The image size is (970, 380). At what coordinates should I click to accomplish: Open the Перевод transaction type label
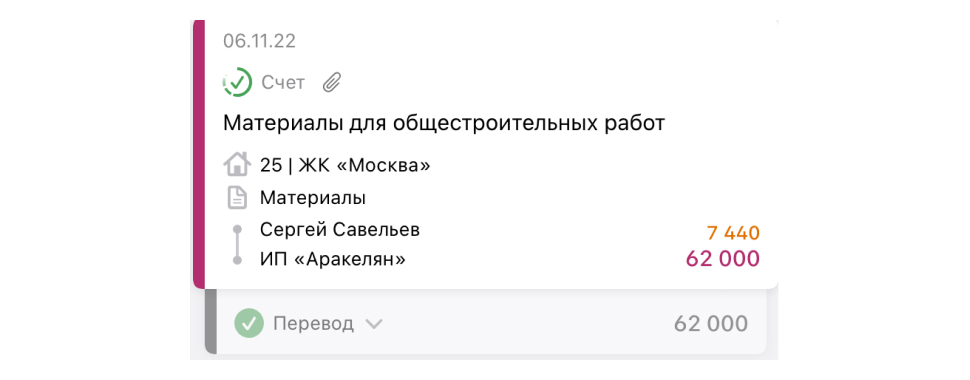[314, 323]
